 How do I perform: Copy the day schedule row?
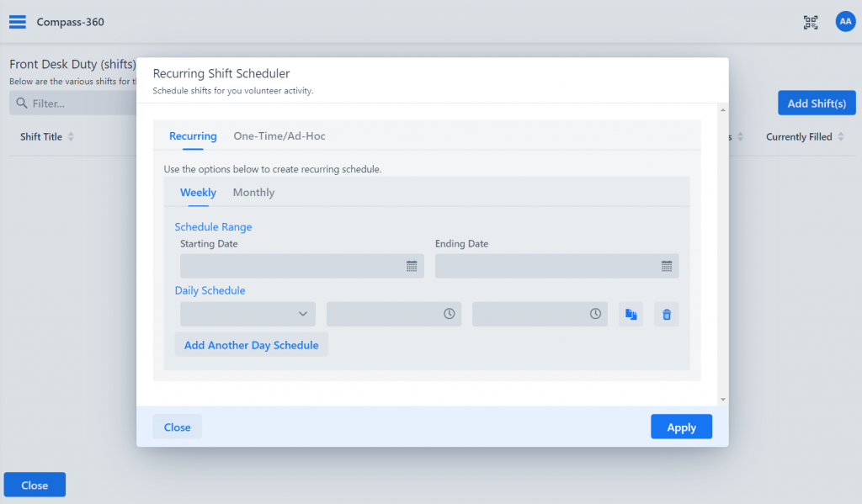coord(631,315)
